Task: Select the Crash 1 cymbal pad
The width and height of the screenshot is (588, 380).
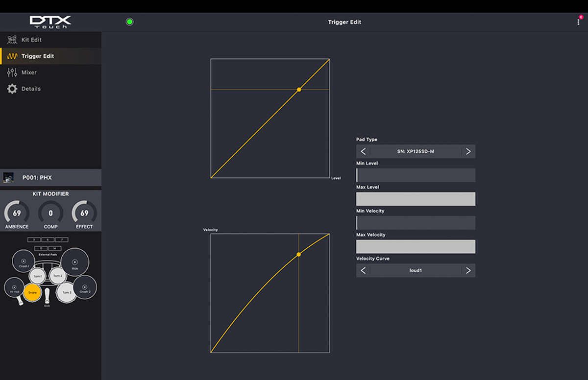Action: [x=24, y=261]
